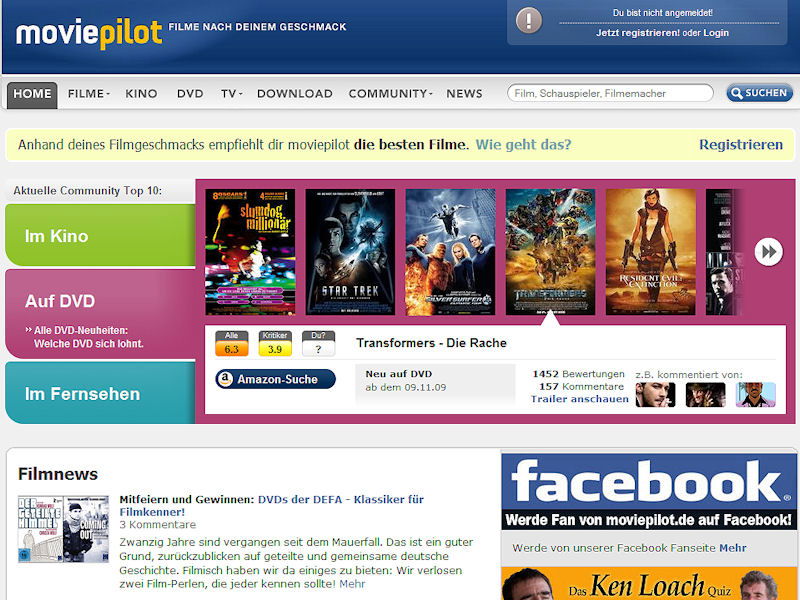Click the exclamation alert icon
The image size is (800, 600).
click(529, 21)
